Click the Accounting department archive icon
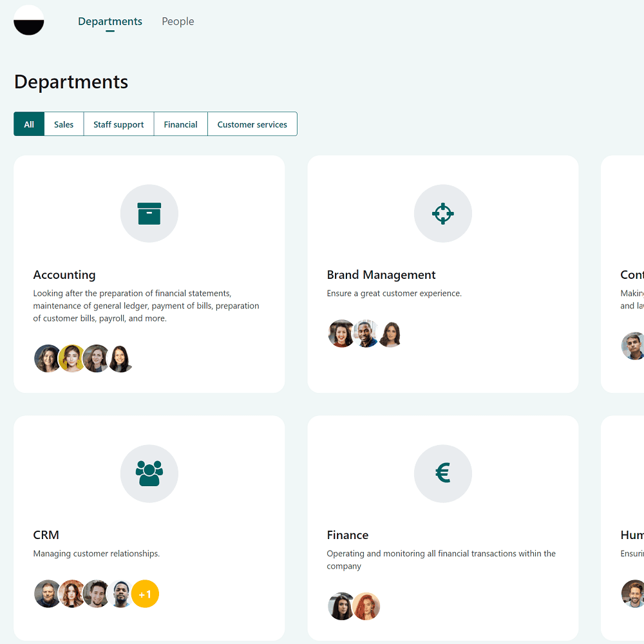 (149, 213)
